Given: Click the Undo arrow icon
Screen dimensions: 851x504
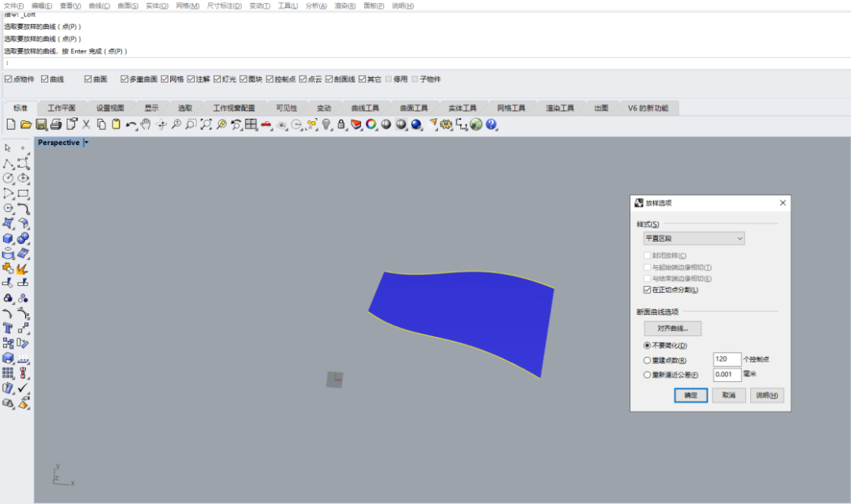Looking at the screenshot, I should pyautogui.click(x=131, y=124).
